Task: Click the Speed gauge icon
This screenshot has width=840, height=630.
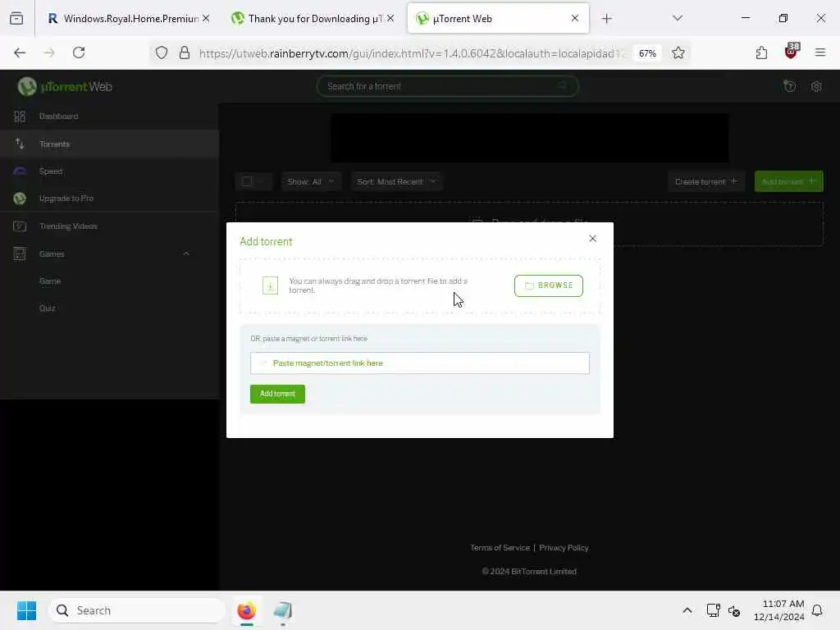Action: point(20,171)
